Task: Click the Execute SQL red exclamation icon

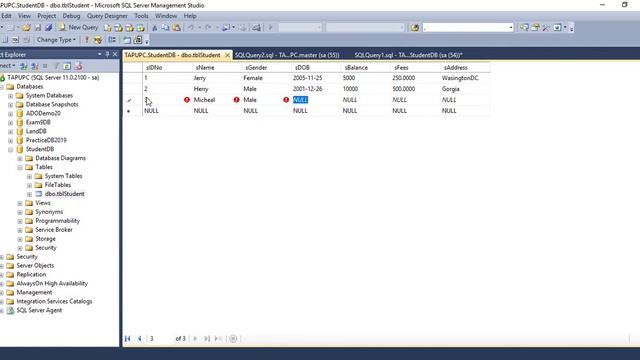Action: point(87,40)
